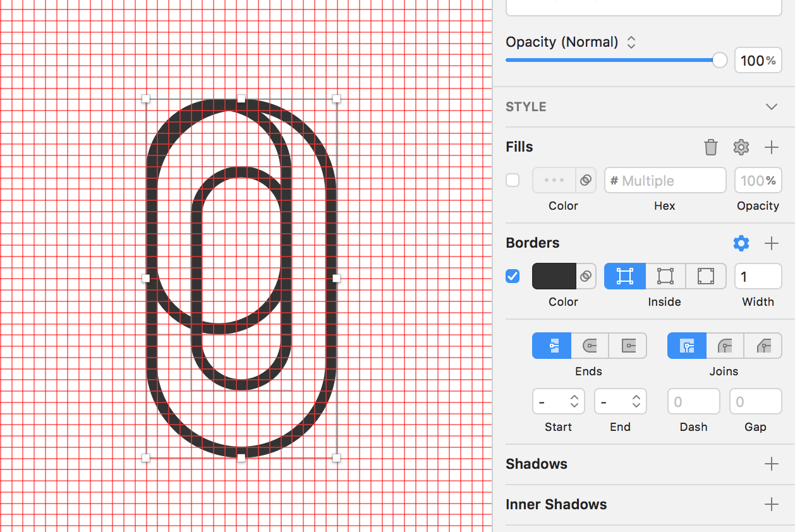
Task: Select projecting cap line ends
Action: [x=628, y=346]
